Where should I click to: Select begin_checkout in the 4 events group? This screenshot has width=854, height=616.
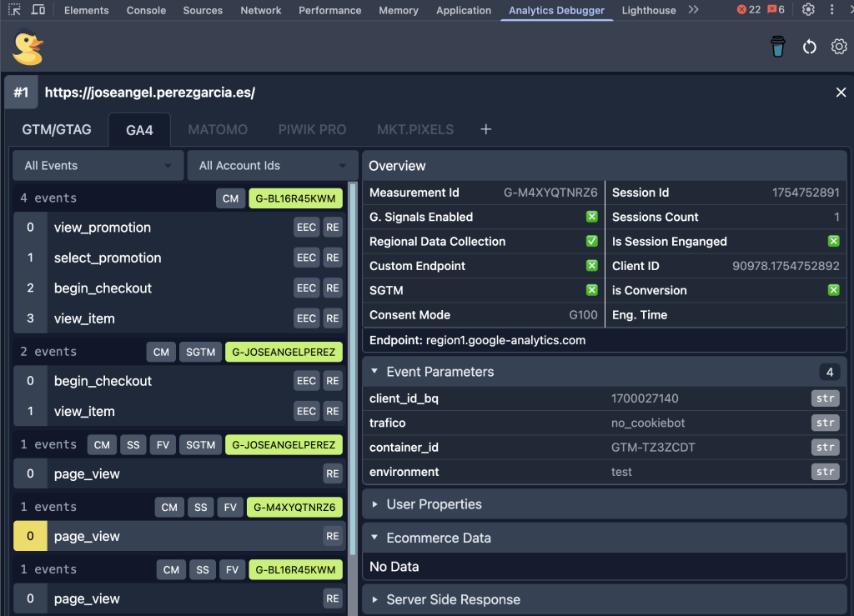pyautogui.click(x=180, y=288)
